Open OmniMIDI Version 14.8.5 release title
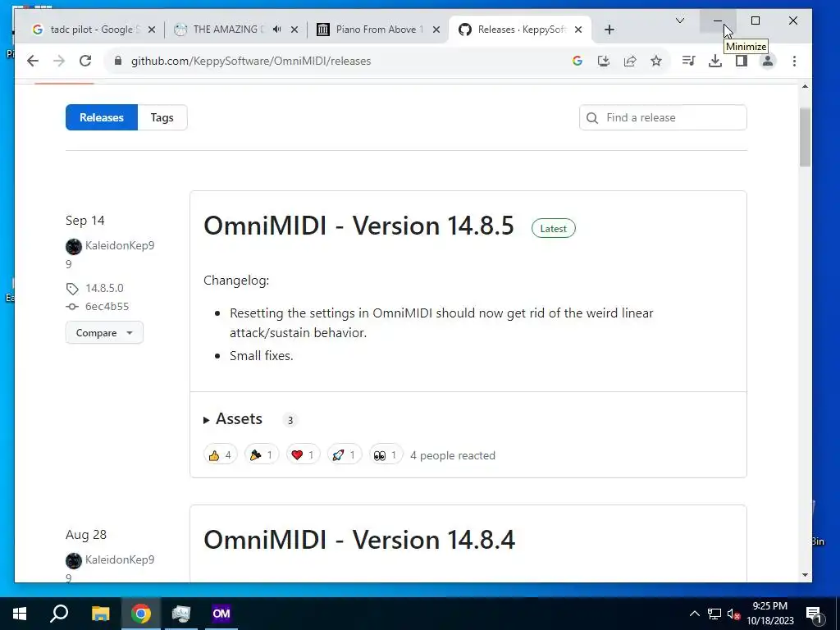This screenshot has height=630, width=840. [358, 226]
